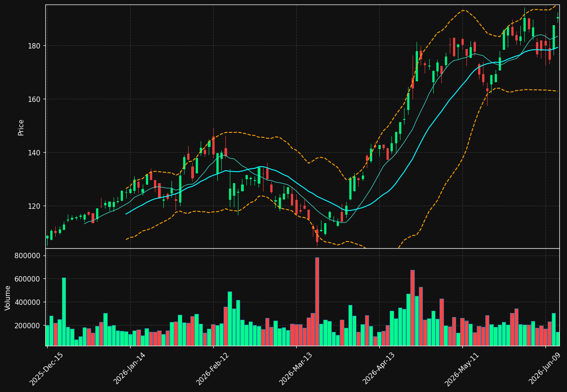Image resolution: width=567 pixels, height=392 pixels.
Task: Click the Volume axis title
Action: [8, 298]
